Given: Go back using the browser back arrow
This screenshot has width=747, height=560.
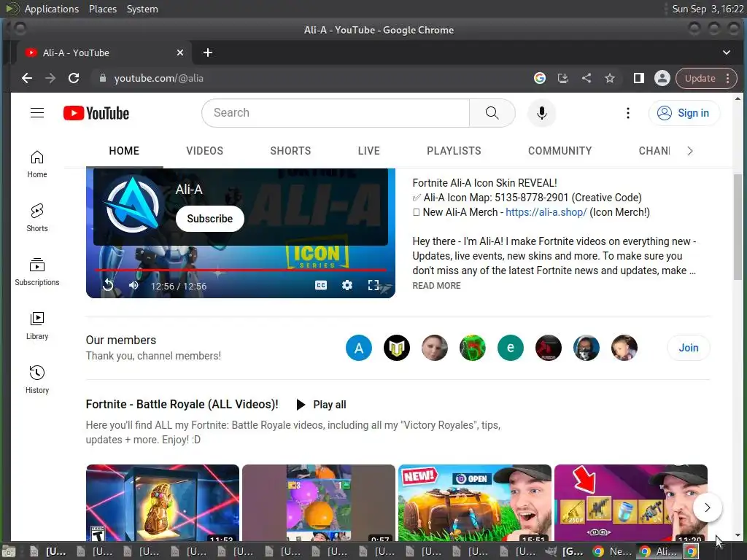Looking at the screenshot, I should tap(27, 78).
